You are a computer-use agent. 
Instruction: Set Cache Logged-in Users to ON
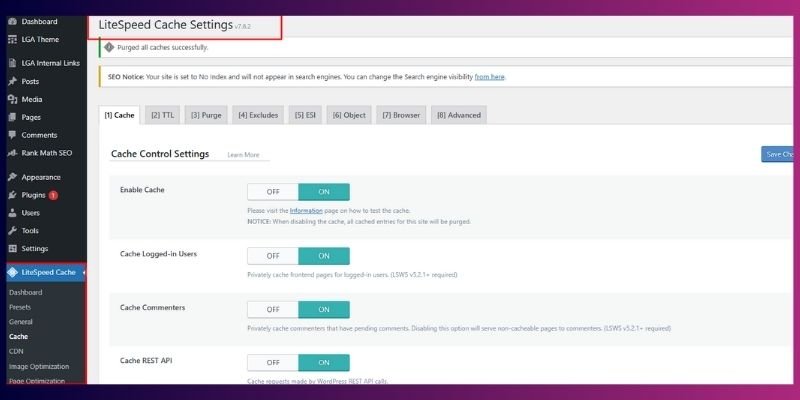(x=324, y=256)
